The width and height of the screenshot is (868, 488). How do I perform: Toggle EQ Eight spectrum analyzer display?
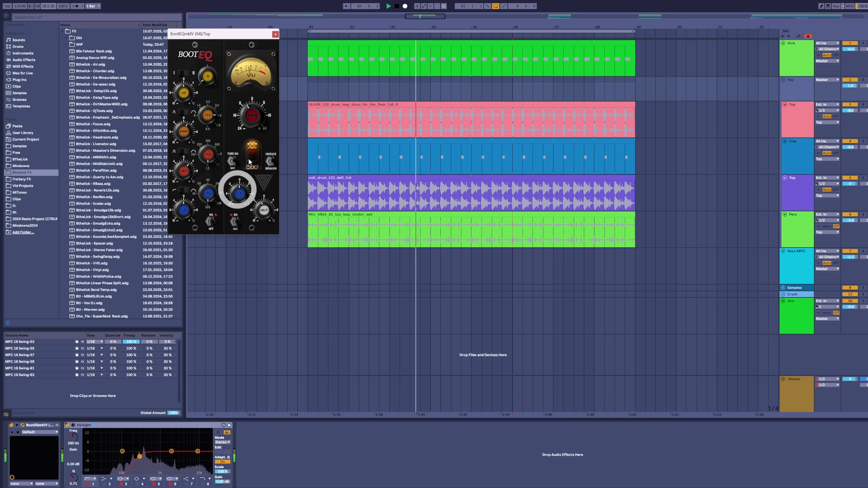[x=227, y=432]
